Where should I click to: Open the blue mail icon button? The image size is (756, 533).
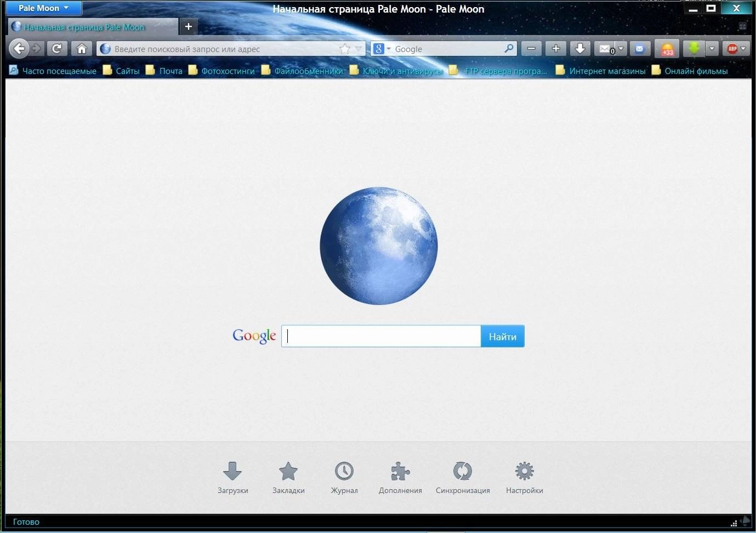640,49
